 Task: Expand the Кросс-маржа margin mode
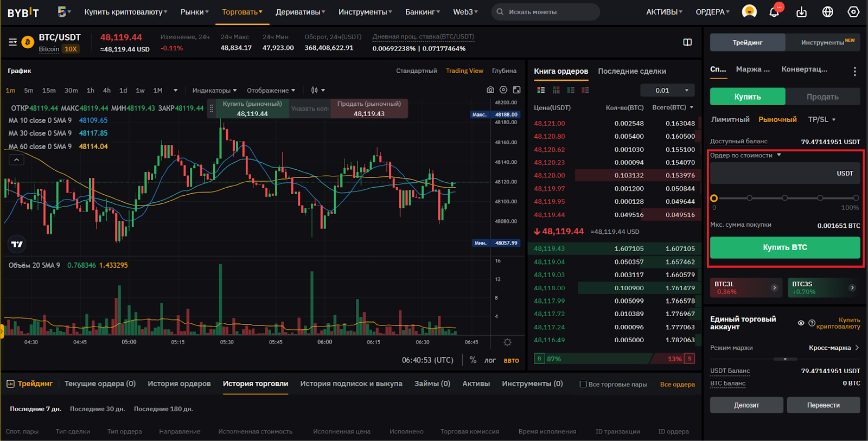point(834,348)
